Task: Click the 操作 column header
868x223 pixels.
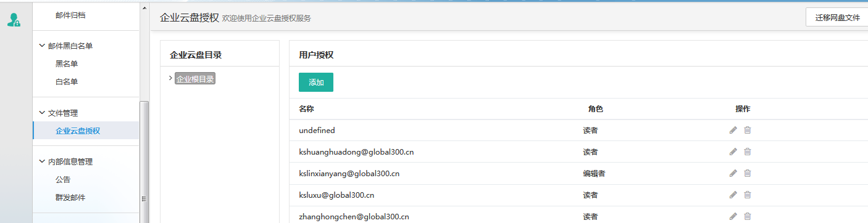Action: (x=743, y=109)
